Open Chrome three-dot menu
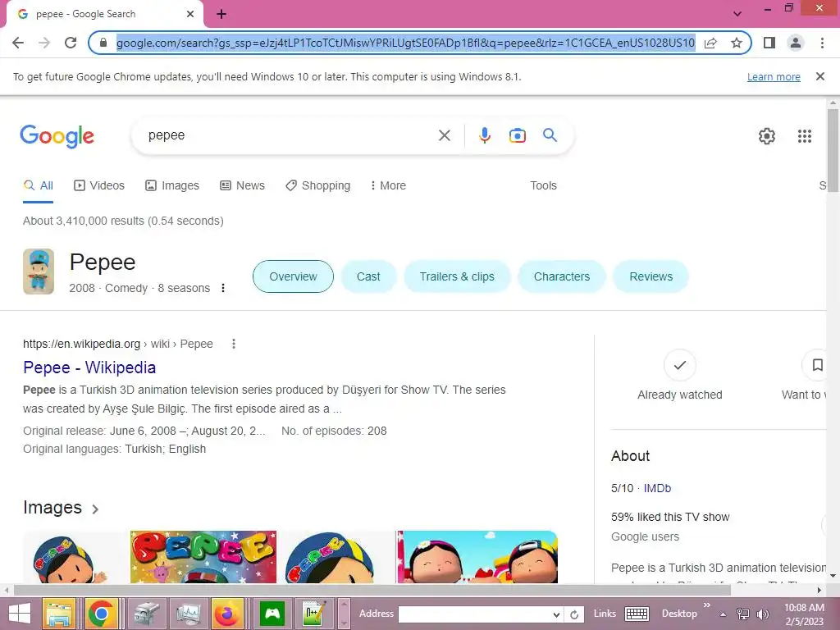 tap(822, 43)
